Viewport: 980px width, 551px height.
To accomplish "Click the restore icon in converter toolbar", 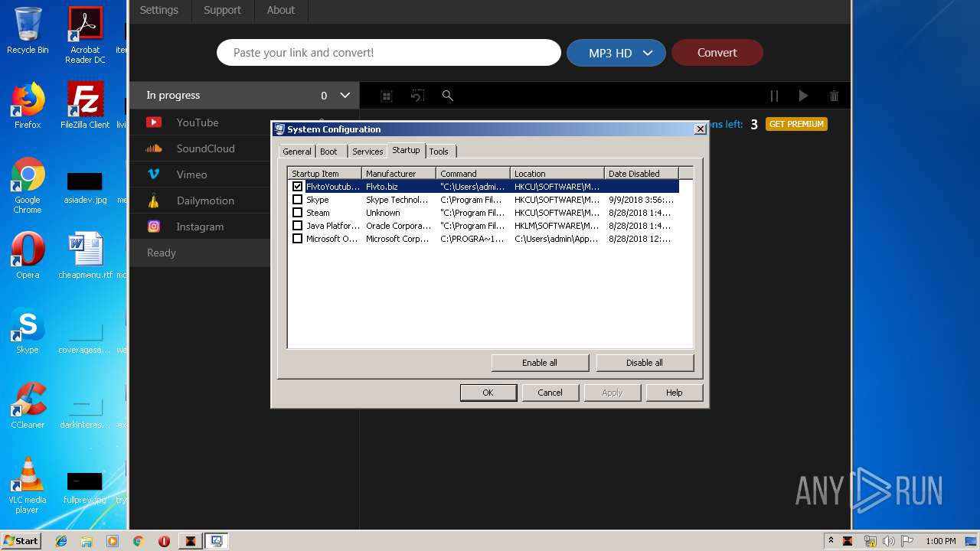I will click(417, 96).
